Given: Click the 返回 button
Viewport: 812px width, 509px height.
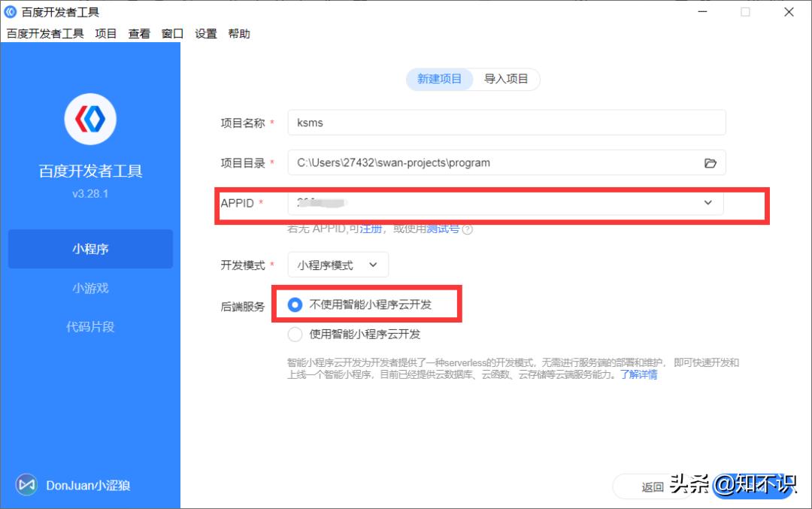Looking at the screenshot, I should [x=652, y=488].
